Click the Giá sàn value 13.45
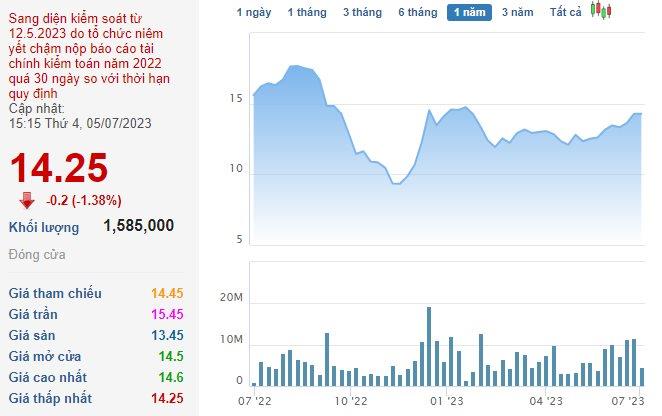The width and height of the screenshot is (662, 416). coord(167,335)
